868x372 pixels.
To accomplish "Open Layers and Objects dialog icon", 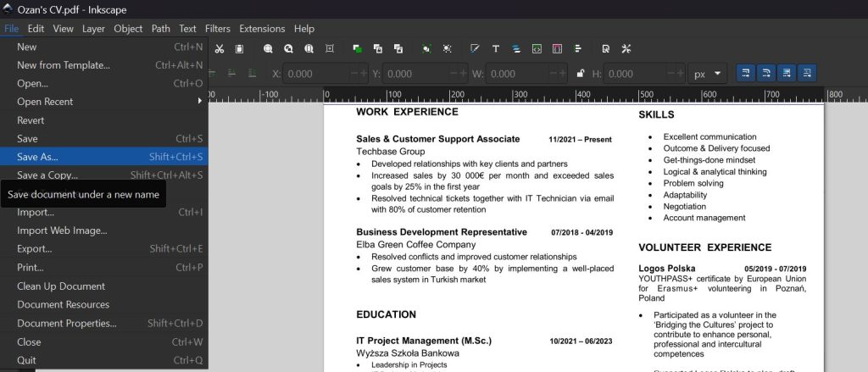I will tap(516, 48).
